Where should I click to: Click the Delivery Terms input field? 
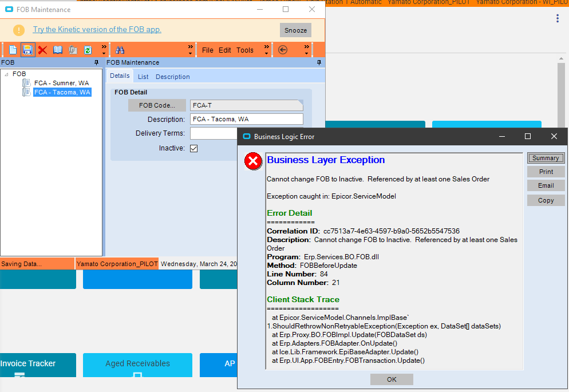coord(214,133)
